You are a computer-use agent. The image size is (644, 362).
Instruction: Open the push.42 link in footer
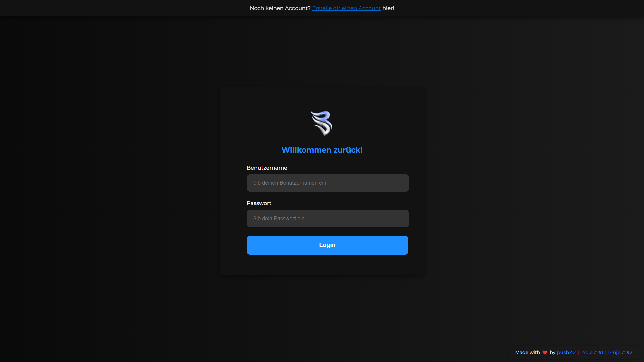[566, 352]
